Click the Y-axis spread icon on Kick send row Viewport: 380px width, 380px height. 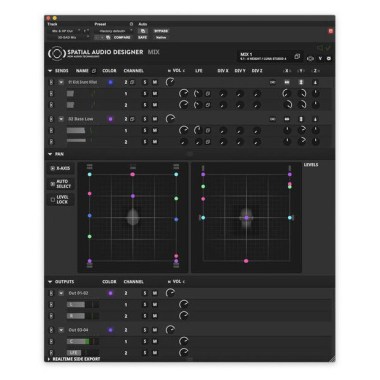point(301,82)
